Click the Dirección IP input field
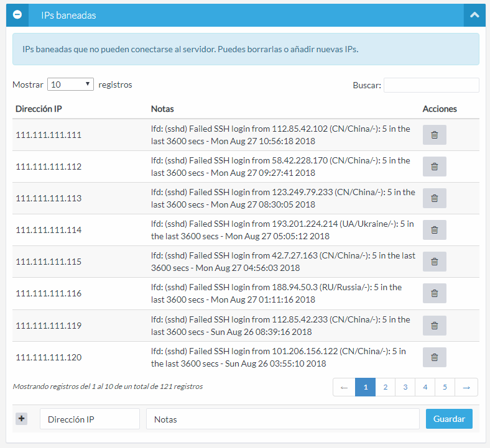 (x=90, y=419)
